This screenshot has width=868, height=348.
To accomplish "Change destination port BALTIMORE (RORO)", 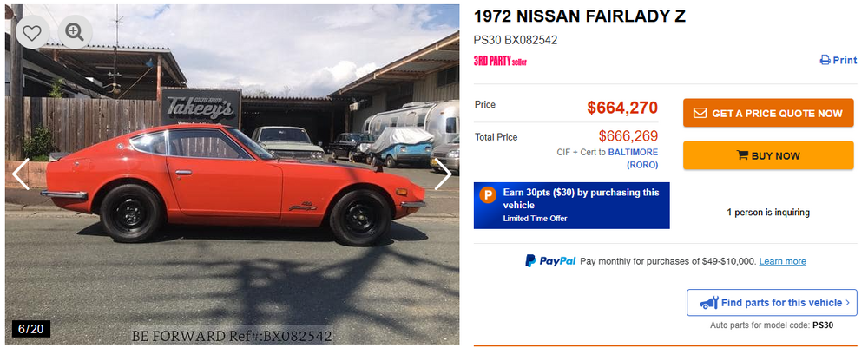I will (x=634, y=158).
